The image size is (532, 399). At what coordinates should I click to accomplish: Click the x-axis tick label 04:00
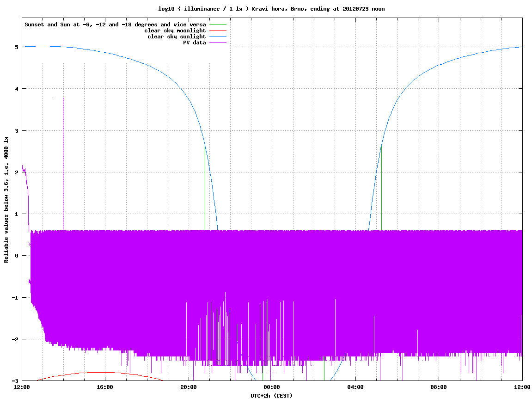click(x=355, y=387)
